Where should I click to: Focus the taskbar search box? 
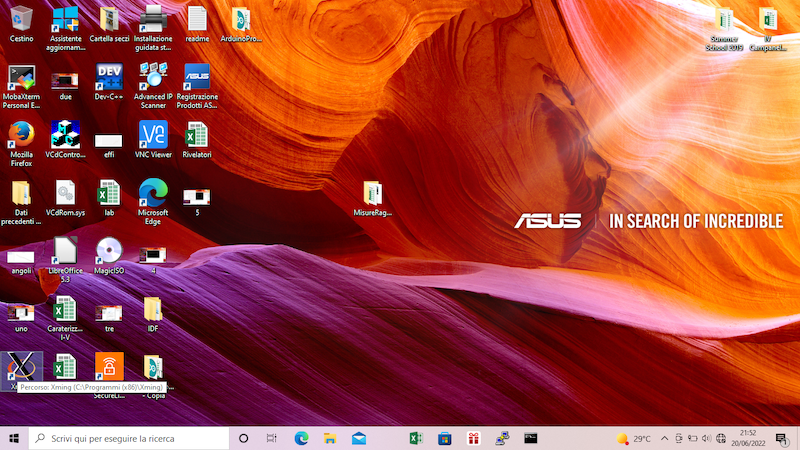(129, 438)
